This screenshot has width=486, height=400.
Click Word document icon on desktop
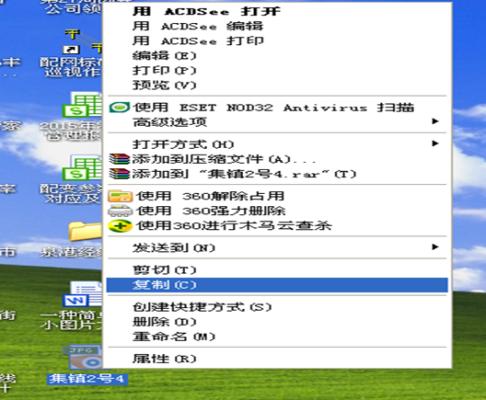[83, 295]
